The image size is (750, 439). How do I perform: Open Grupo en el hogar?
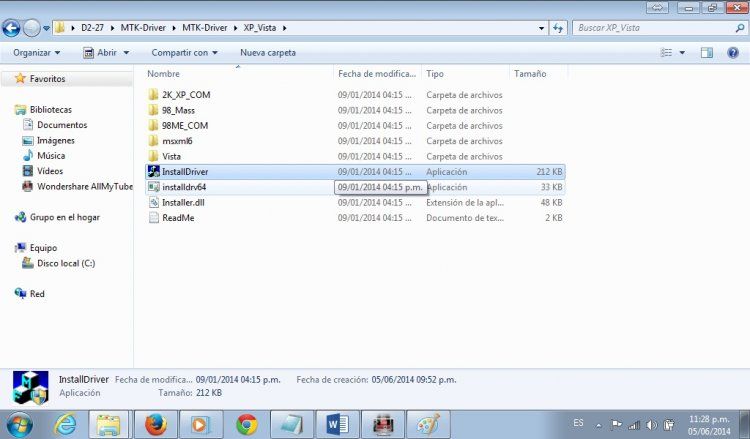click(65, 217)
